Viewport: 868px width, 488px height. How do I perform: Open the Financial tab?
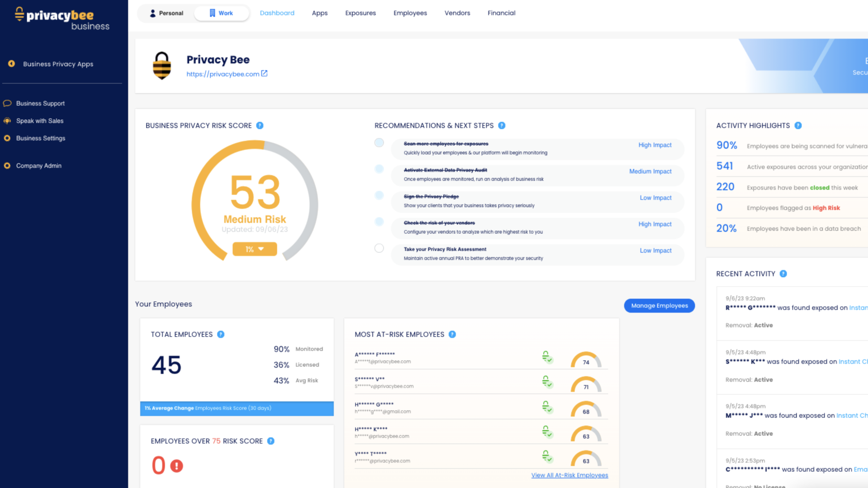pyautogui.click(x=501, y=13)
